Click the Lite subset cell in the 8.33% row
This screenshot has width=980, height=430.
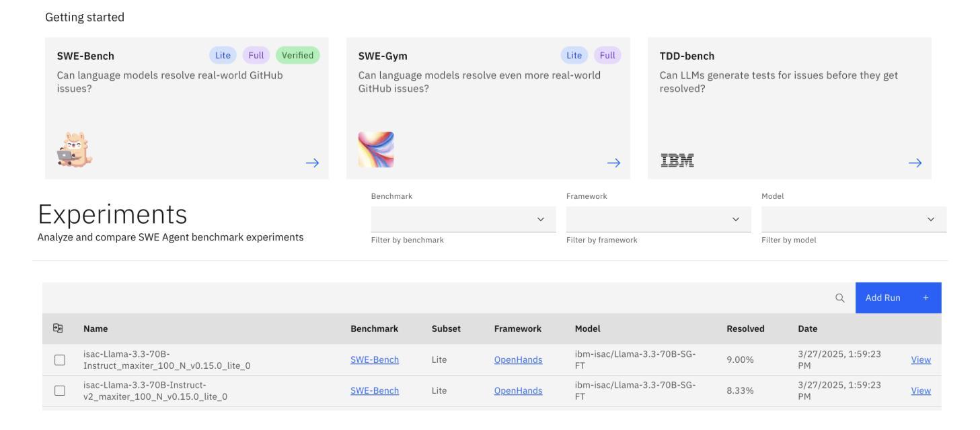click(439, 390)
